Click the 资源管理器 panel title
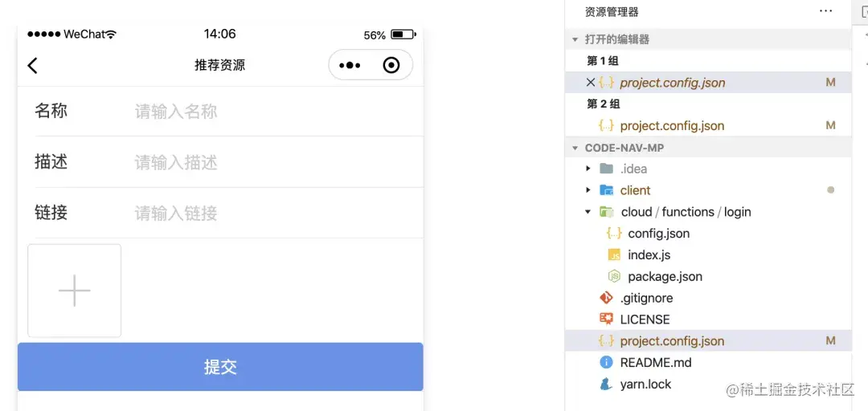Screen dimensions: 868x411 [x=612, y=11]
